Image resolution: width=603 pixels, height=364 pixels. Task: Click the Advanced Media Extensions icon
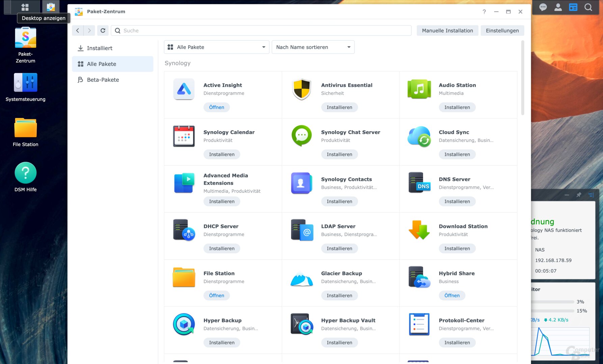pyautogui.click(x=184, y=183)
